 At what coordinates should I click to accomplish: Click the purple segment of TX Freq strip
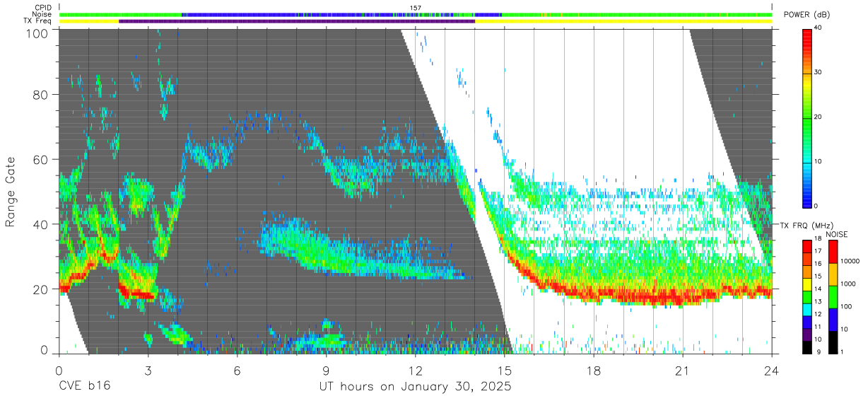pos(297,21)
